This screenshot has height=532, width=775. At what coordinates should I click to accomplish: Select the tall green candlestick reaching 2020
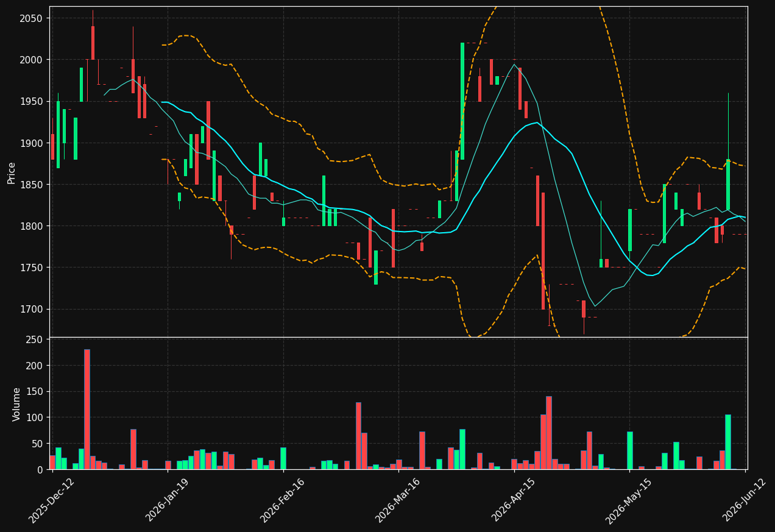462,101
